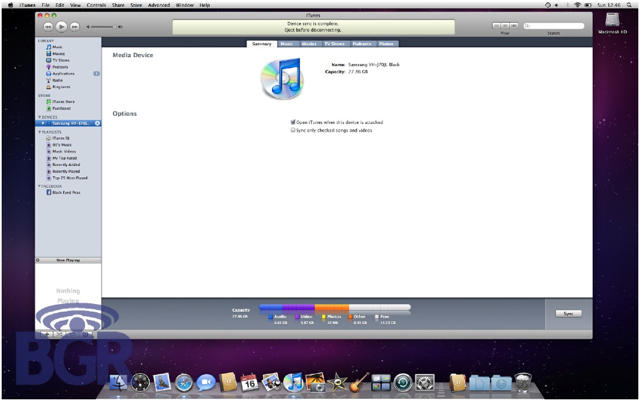Skip to the next track
The height and width of the screenshot is (401, 640).
click(76, 25)
